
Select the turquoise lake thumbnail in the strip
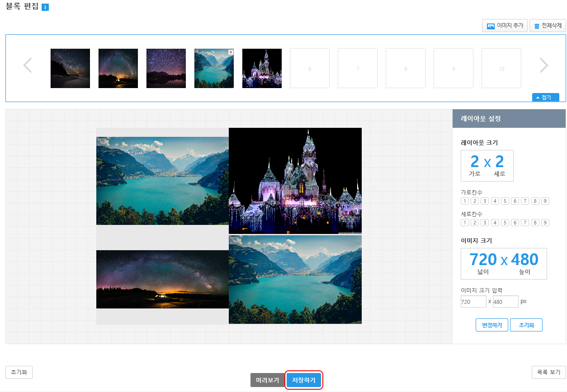point(214,68)
